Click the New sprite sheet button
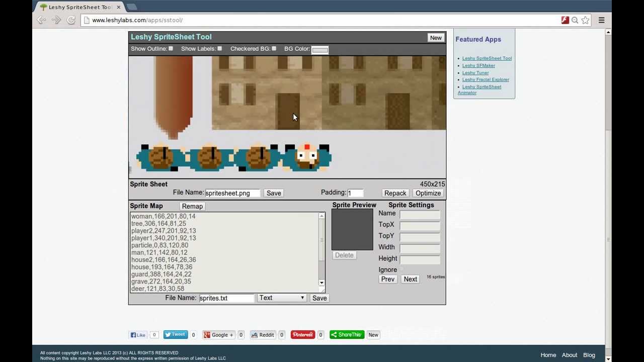Viewport: 644px width, 362px height. (x=436, y=38)
